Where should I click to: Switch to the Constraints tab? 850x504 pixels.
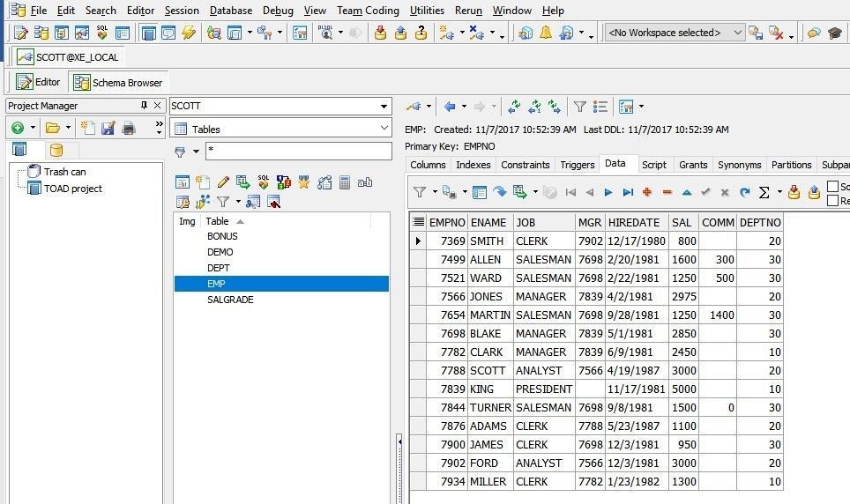click(x=525, y=165)
